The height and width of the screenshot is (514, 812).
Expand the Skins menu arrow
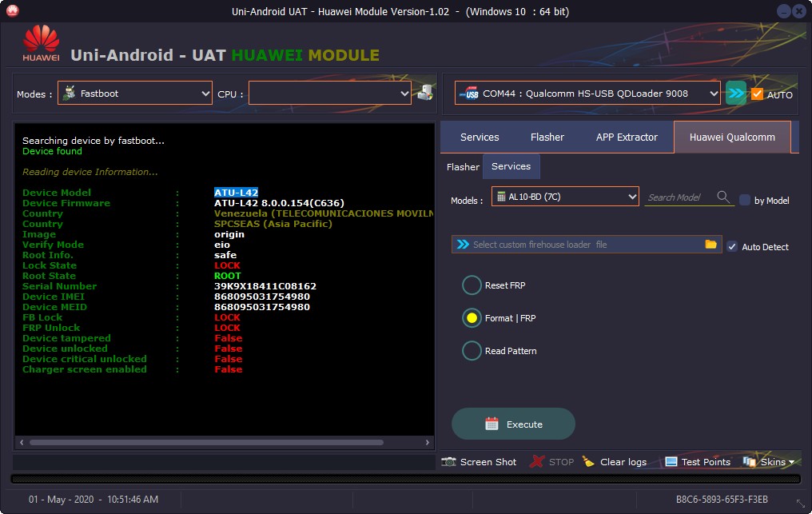click(792, 462)
